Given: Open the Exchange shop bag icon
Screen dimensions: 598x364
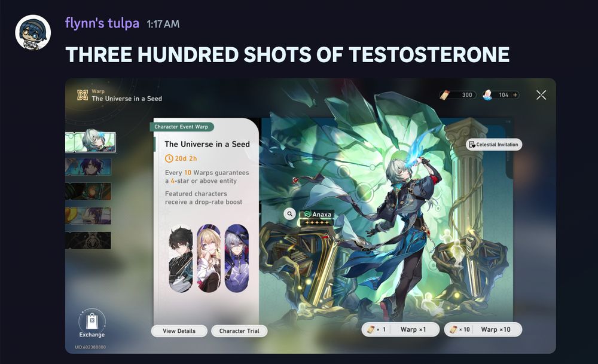Looking at the screenshot, I should [92, 320].
